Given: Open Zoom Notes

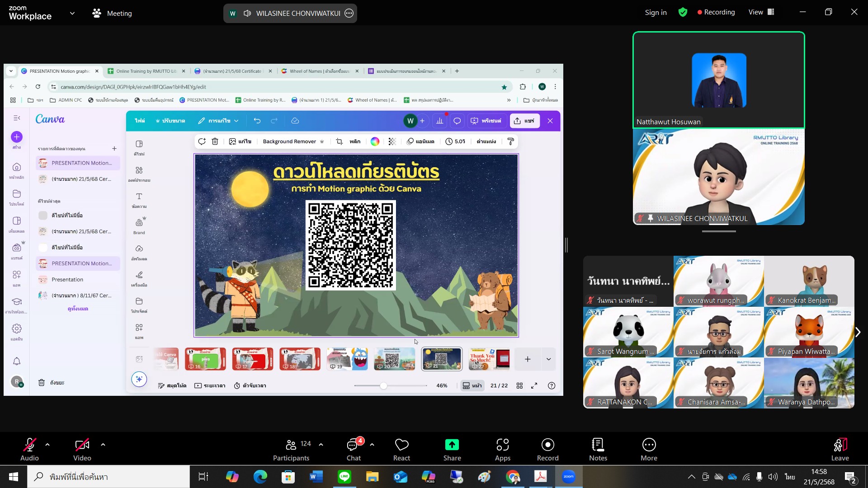Looking at the screenshot, I should pos(598,449).
